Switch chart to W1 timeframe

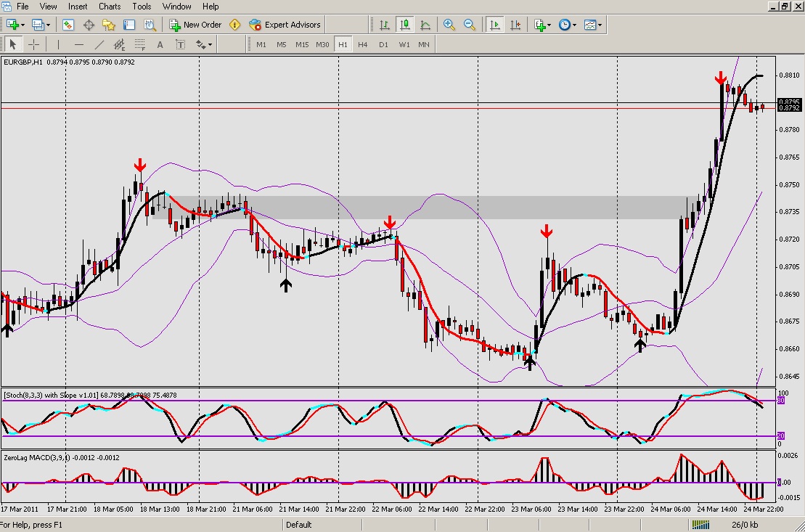[404, 45]
